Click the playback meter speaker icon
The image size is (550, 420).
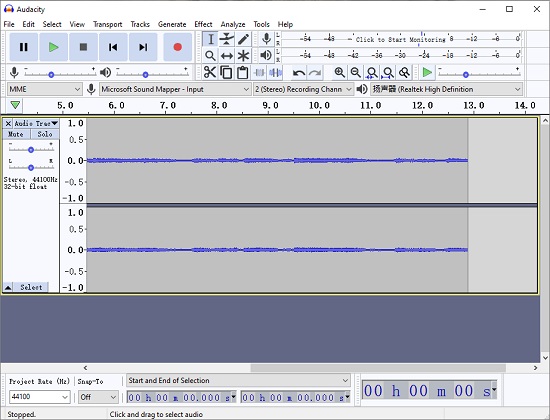click(267, 55)
